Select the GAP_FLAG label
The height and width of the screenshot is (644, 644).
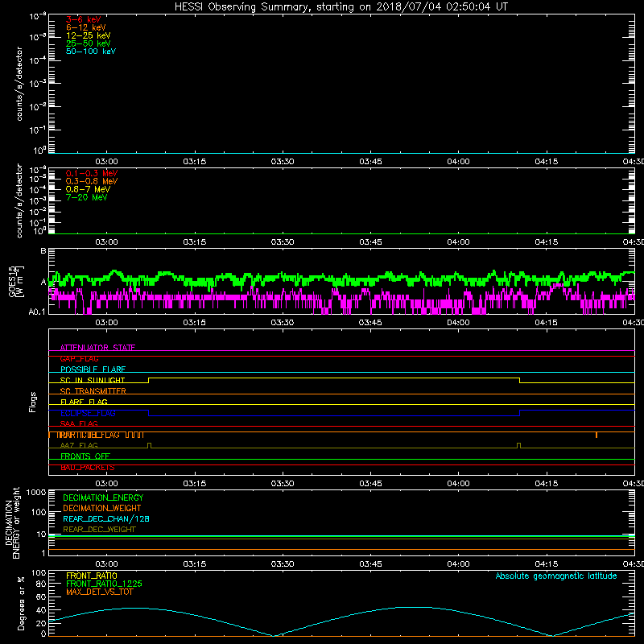[79, 358]
